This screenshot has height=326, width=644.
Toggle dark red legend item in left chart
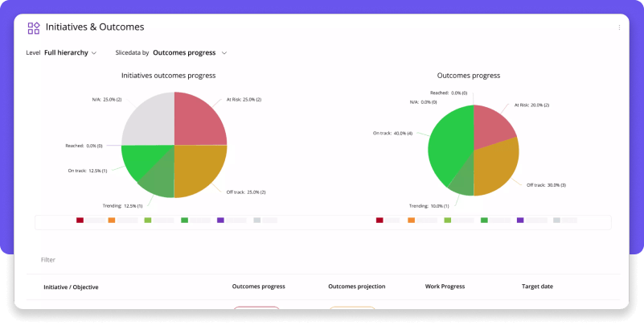80,220
